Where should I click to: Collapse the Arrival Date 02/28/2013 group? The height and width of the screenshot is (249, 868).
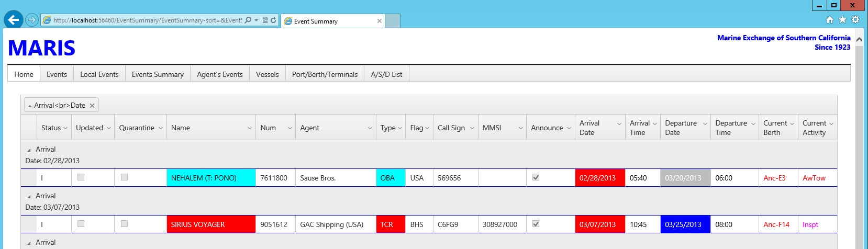pos(29,150)
